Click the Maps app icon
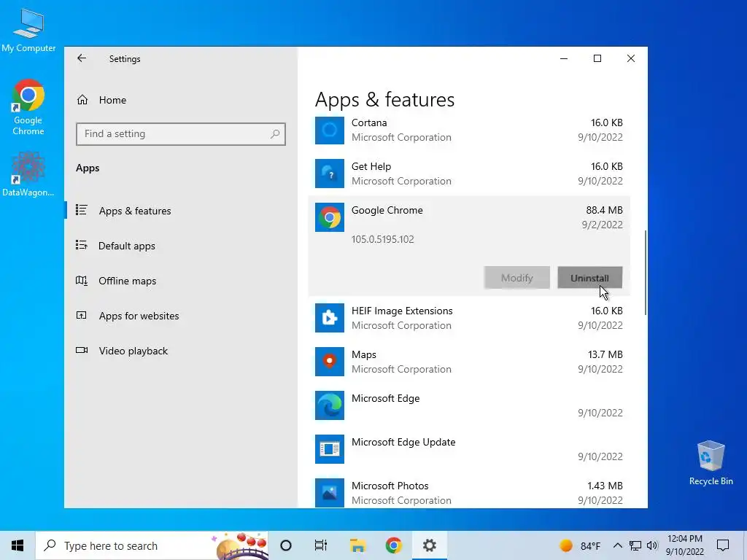Image resolution: width=747 pixels, height=560 pixels. pos(329,362)
